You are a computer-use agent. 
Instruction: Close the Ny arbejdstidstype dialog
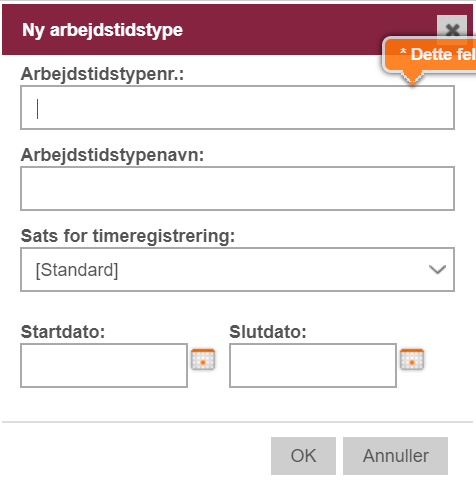pos(452,30)
